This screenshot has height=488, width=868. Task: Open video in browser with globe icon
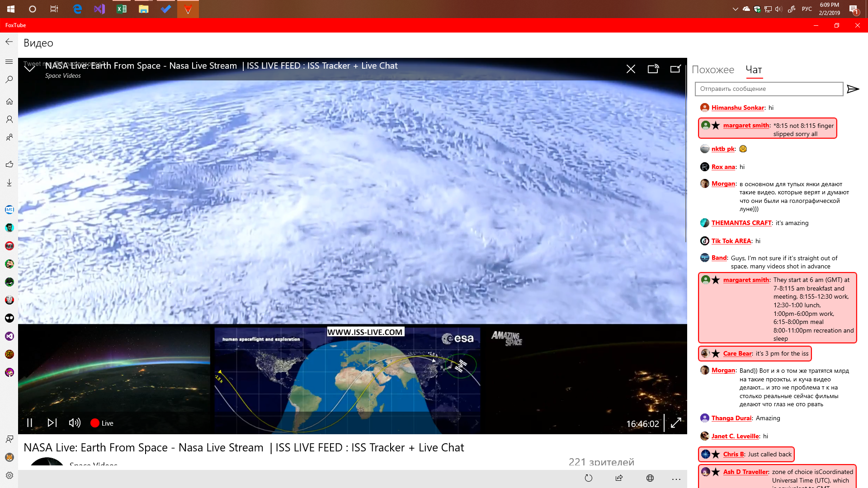[650, 479]
